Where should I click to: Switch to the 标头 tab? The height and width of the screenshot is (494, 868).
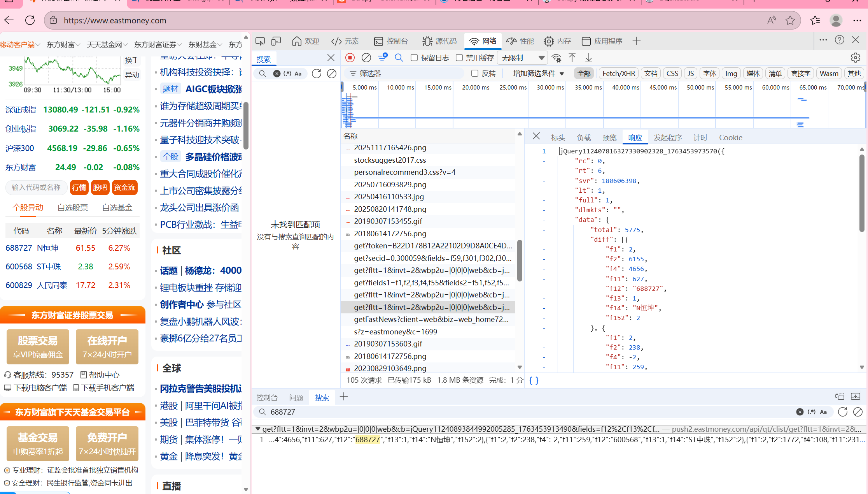(x=558, y=137)
